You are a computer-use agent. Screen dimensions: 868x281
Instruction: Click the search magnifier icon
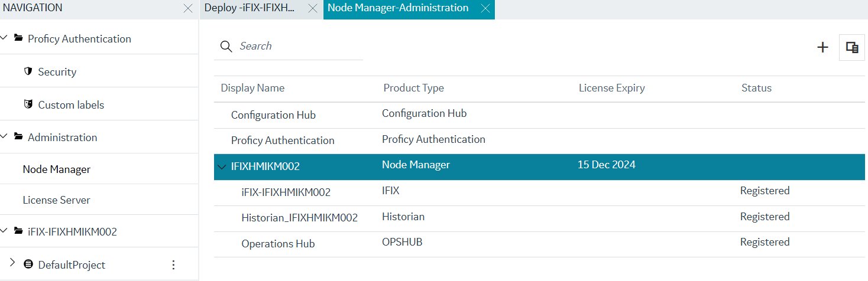[226, 47]
